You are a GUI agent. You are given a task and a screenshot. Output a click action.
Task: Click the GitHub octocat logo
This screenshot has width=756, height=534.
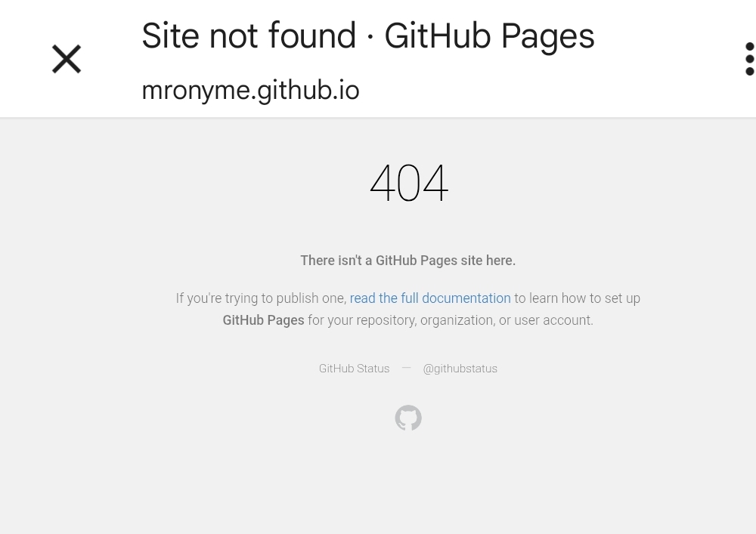[408, 418]
